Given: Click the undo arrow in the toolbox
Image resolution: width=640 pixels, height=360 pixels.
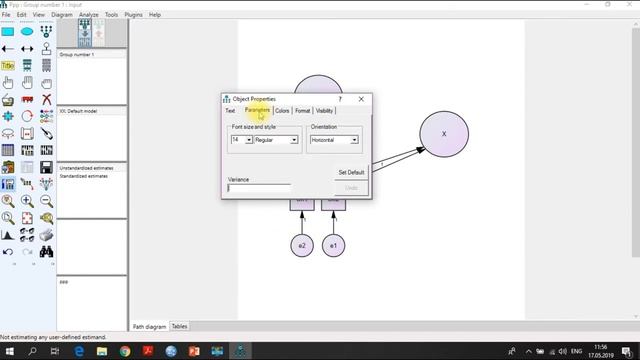Looking at the screenshot, I should 8,252.
